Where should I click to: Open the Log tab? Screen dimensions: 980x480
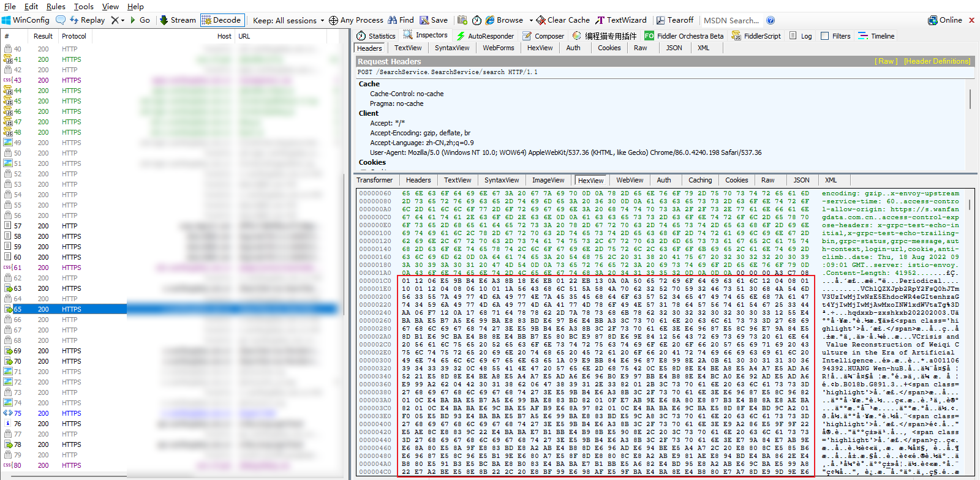click(x=801, y=36)
